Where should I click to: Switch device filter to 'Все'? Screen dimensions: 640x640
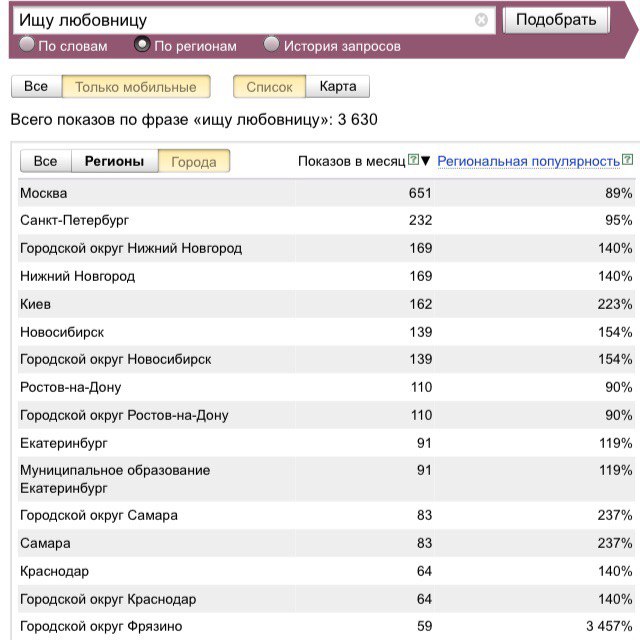click(36, 87)
